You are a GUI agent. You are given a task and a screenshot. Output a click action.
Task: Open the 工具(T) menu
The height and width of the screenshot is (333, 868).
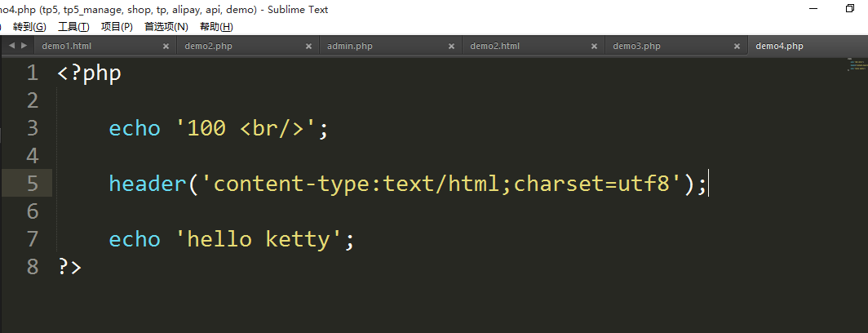click(x=73, y=27)
